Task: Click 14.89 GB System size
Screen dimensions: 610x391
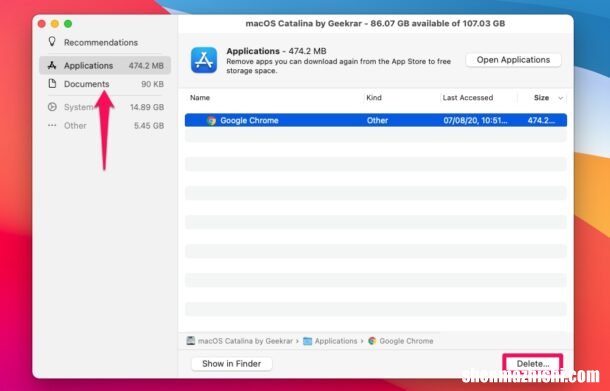Action: 147,107
